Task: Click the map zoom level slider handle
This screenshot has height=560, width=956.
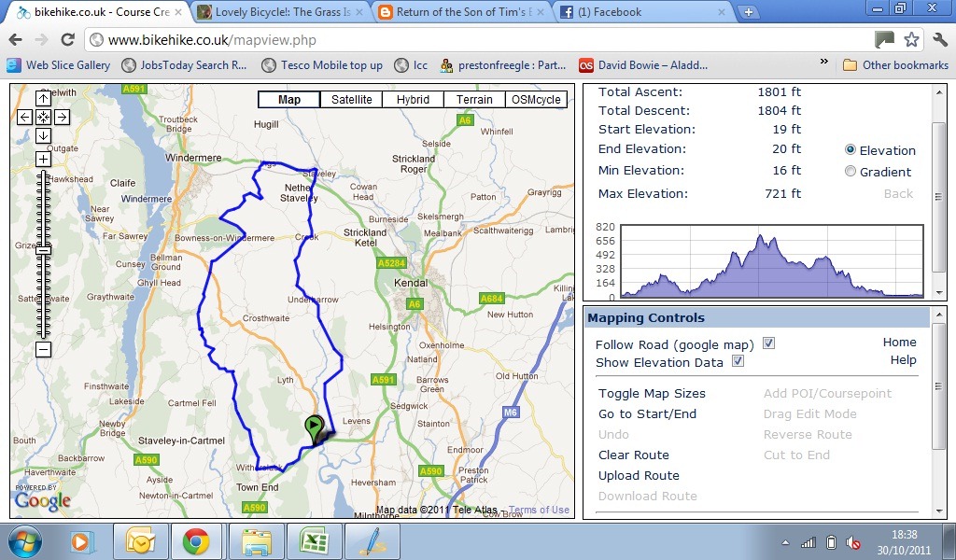Action: pyautogui.click(x=43, y=250)
